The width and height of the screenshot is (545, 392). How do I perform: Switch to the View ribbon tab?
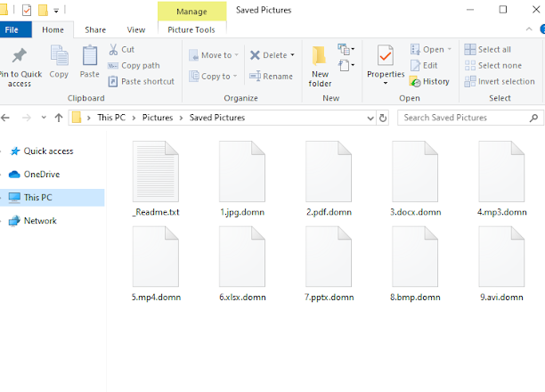136,29
